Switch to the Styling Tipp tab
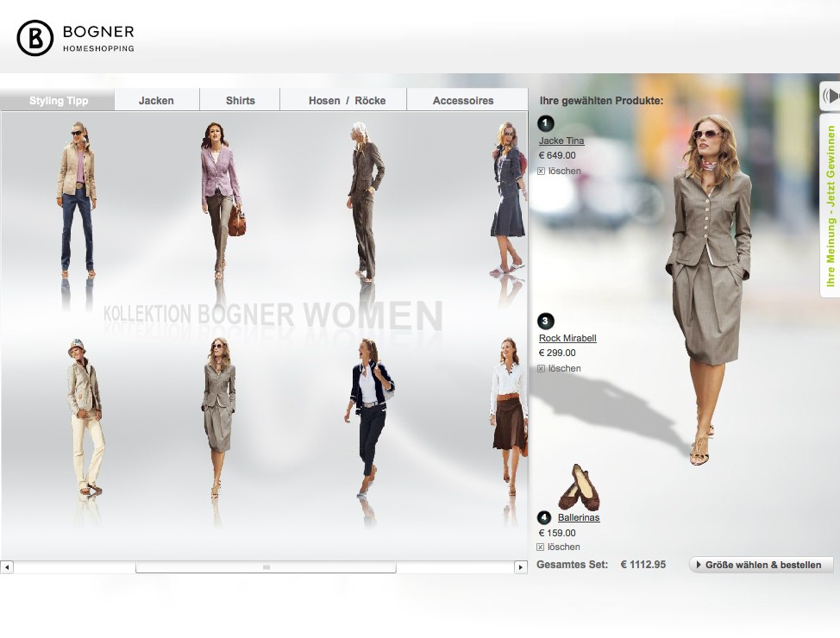This screenshot has height=638, width=840. [58, 100]
